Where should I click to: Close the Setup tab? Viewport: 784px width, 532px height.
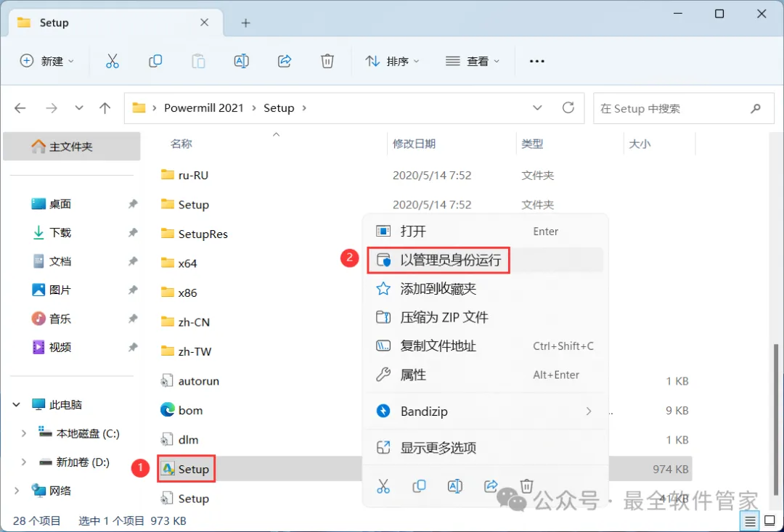click(x=205, y=22)
